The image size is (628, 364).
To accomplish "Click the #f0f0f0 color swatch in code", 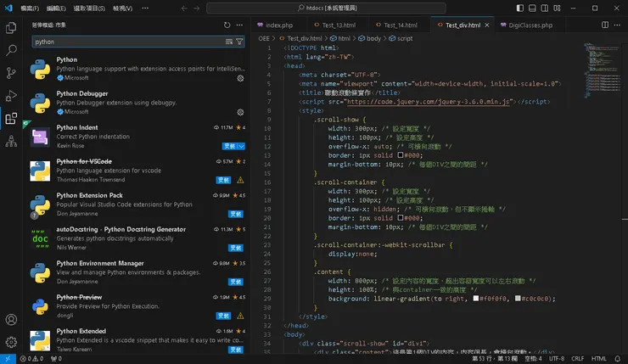I will click(x=477, y=299).
